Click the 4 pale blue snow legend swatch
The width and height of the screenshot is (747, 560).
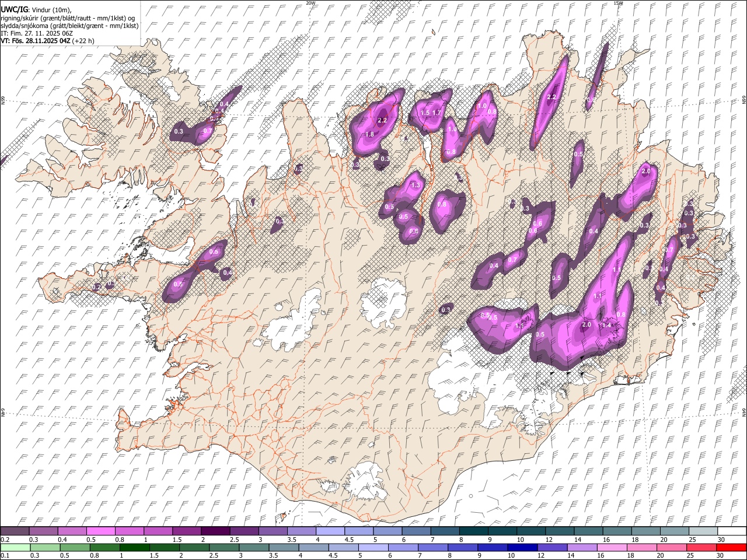pos(330,531)
